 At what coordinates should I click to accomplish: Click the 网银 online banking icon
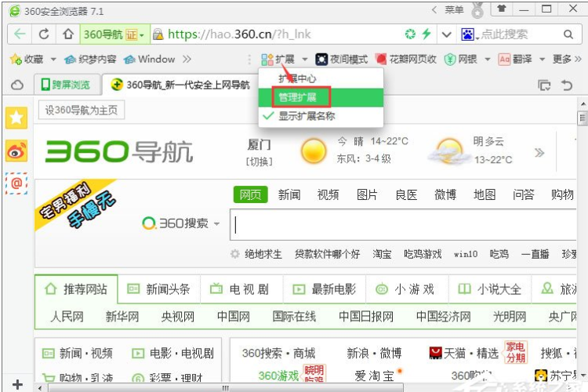(x=461, y=60)
